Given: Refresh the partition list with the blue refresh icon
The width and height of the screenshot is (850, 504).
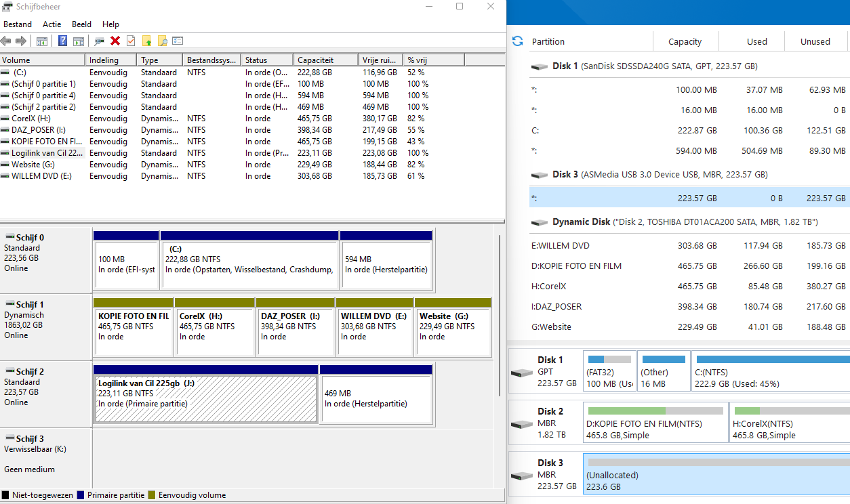Looking at the screenshot, I should coord(518,41).
